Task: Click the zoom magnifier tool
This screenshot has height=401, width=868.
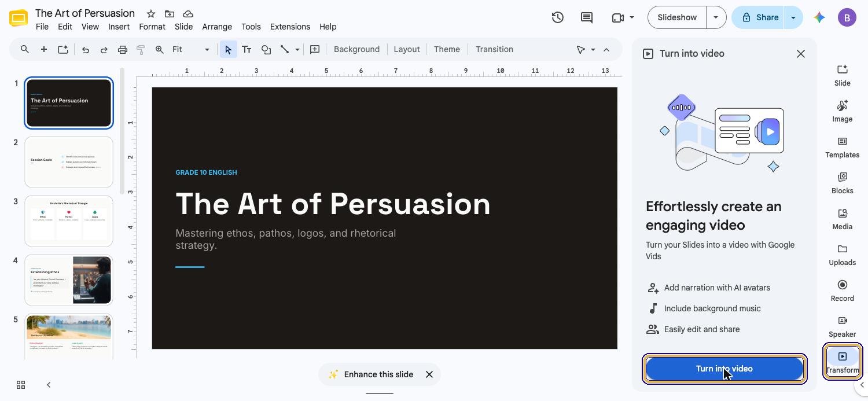Action: (159, 49)
